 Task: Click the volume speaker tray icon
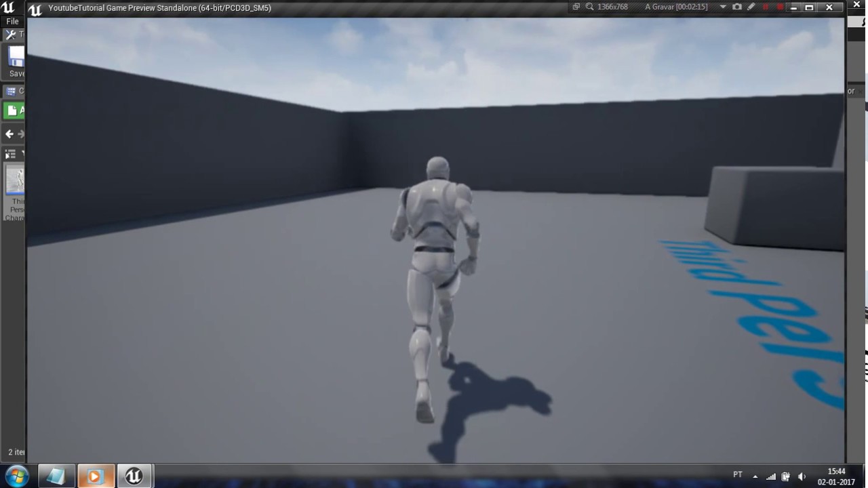tap(802, 476)
